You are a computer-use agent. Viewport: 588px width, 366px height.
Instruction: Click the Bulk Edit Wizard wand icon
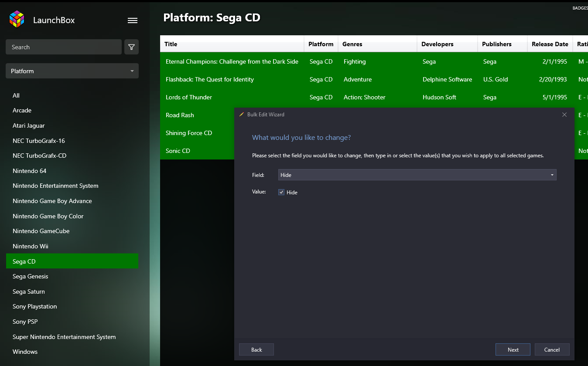[x=242, y=115]
